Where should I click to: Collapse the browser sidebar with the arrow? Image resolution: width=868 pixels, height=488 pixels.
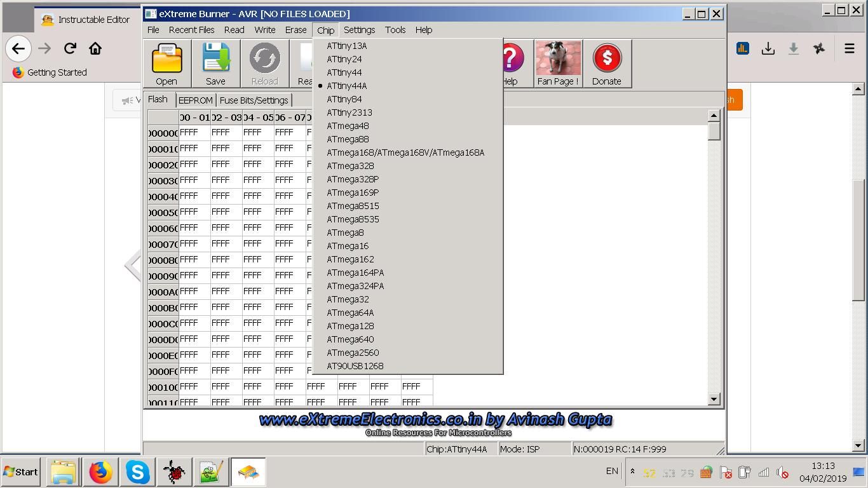tap(132, 265)
